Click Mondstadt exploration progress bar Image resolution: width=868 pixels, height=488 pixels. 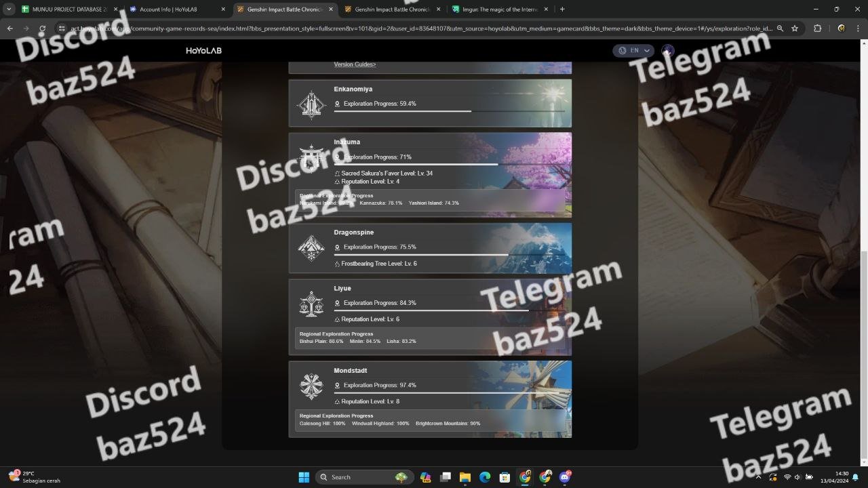[x=449, y=392]
